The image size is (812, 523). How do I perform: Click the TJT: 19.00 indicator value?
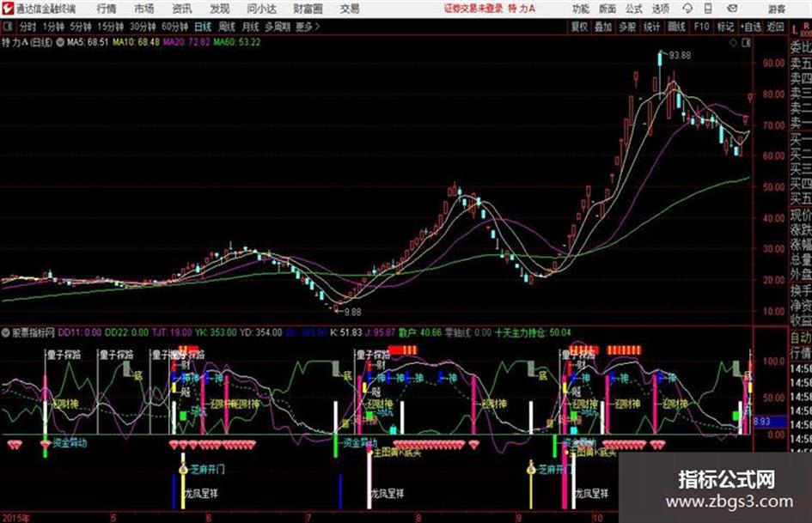[x=172, y=332]
